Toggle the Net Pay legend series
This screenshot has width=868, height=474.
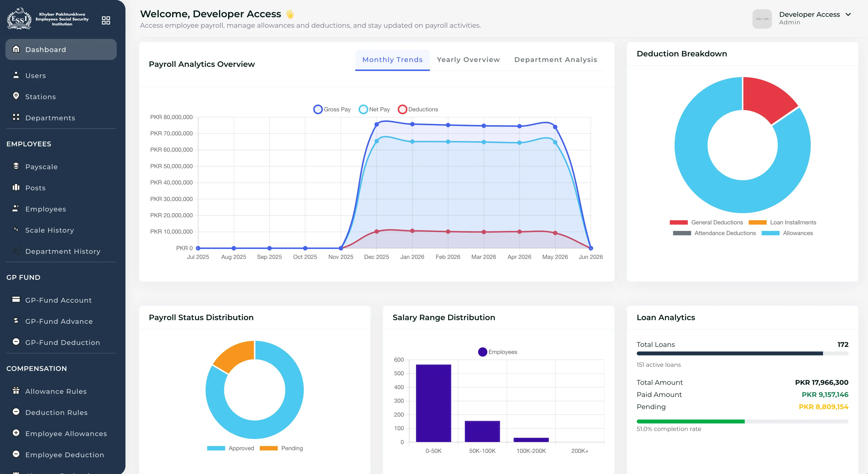(374, 109)
